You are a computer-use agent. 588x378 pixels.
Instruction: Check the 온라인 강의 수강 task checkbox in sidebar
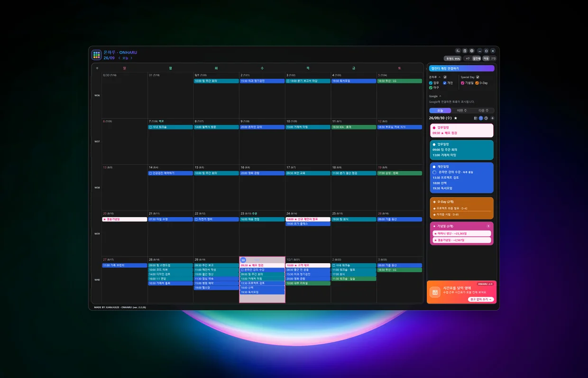pos(434,172)
